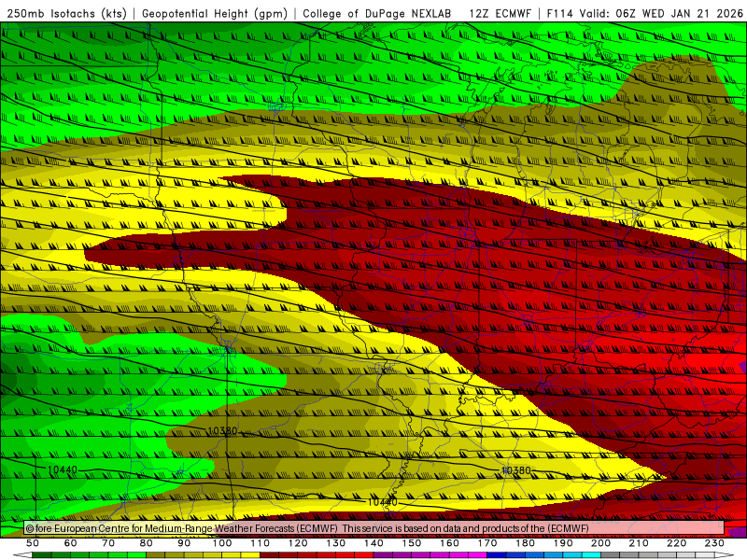Click the 230 value on the color scale
Image resolution: width=747 pixels, height=560 pixels.
714,543
